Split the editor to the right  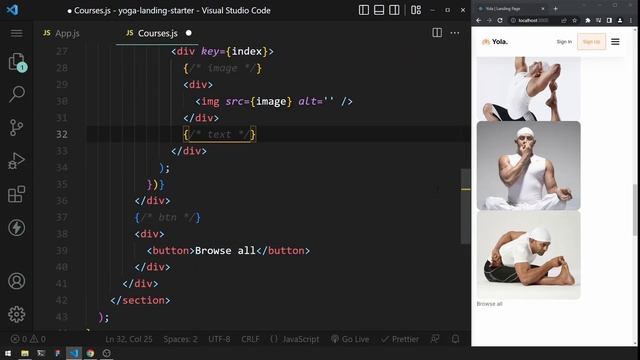[437, 33]
